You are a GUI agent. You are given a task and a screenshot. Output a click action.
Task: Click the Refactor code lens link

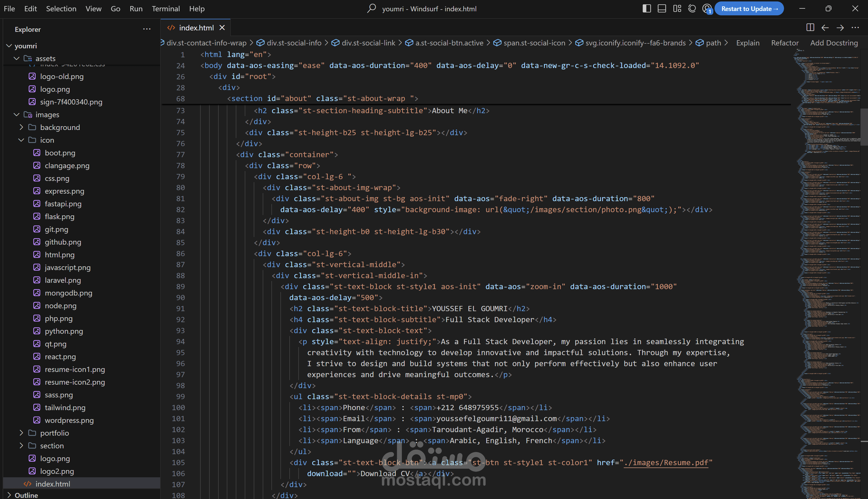pos(785,43)
